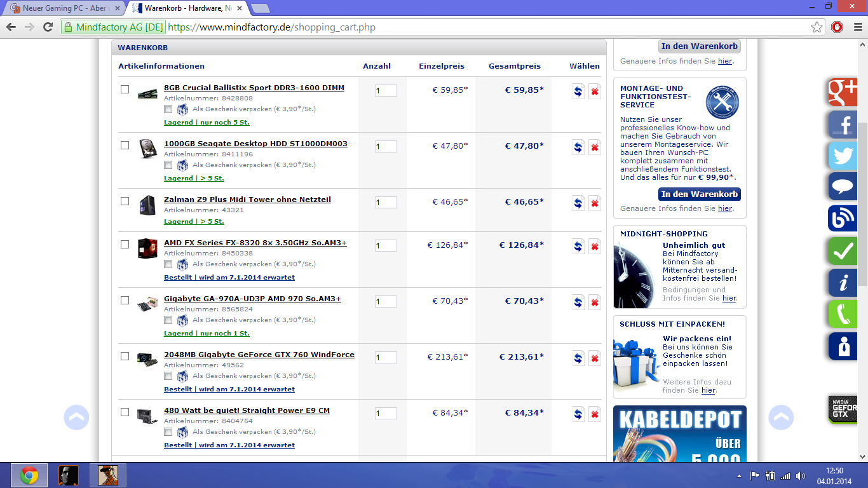Check the GeForce GTX 760 row checkbox
This screenshot has height=488, width=868.
click(125, 356)
